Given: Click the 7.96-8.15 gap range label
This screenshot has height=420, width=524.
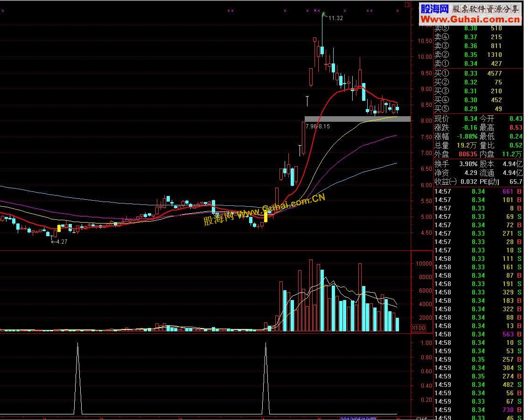Looking at the screenshot, I should click(x=318, y=126).
